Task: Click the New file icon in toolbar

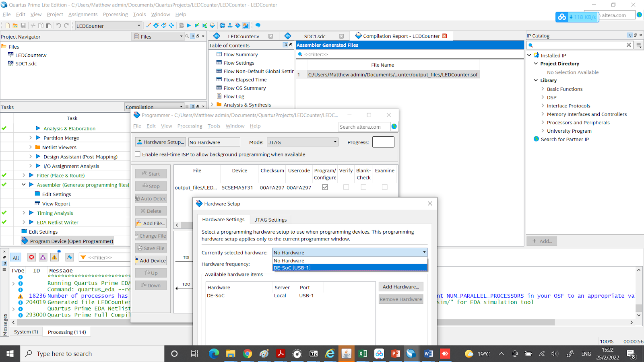Action: (x=7, y=25)
